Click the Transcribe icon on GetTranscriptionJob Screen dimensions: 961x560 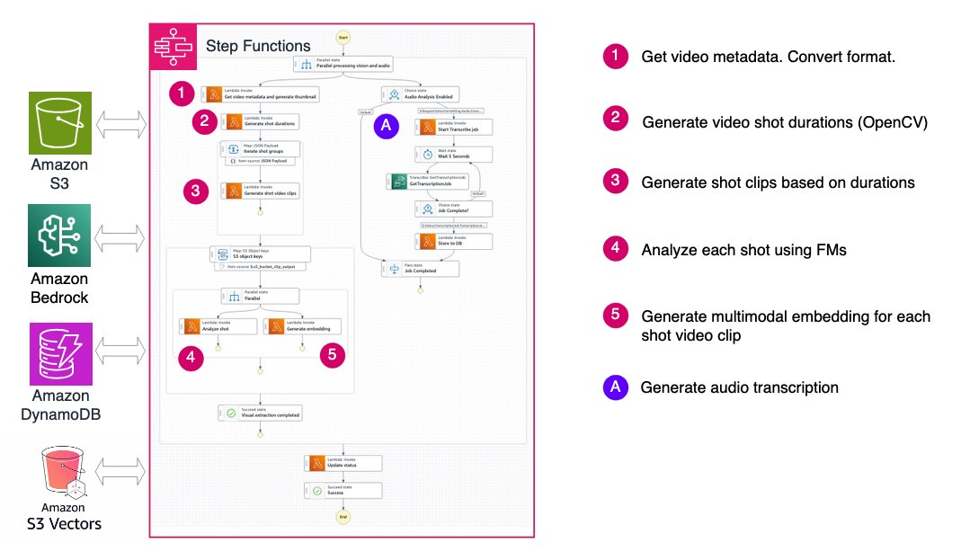[x=396, y=182]
